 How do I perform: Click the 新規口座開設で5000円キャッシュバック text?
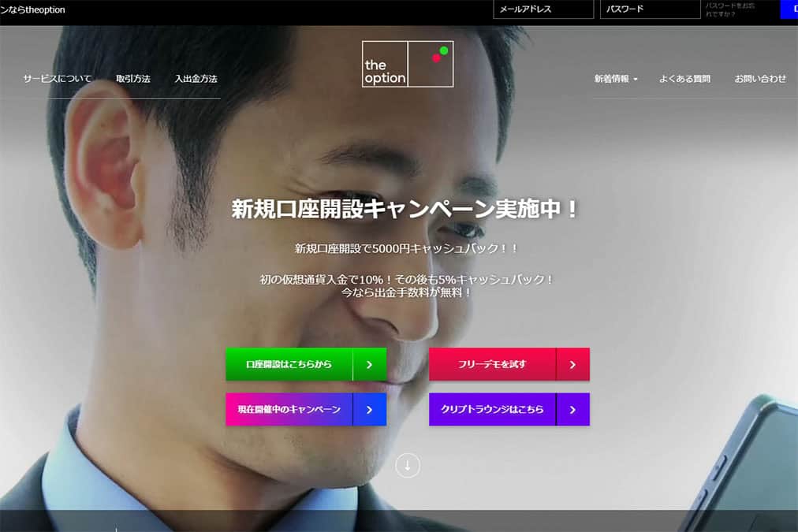tap(406, 249)
